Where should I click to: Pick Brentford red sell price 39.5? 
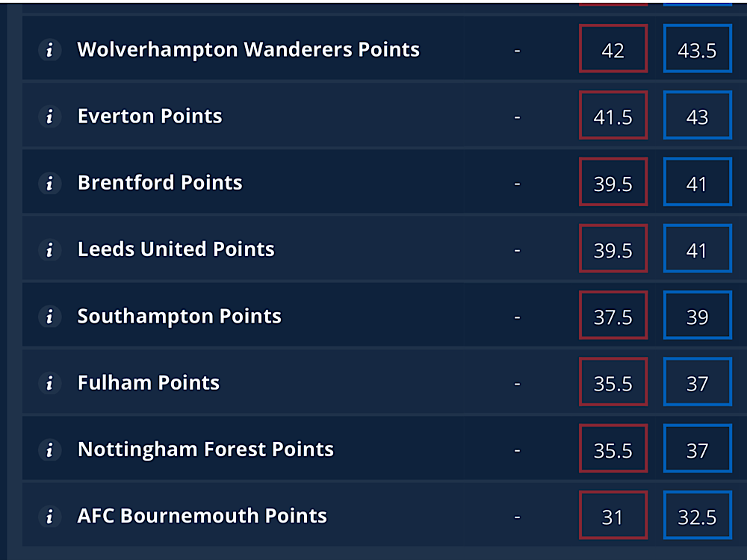point(613,182)
